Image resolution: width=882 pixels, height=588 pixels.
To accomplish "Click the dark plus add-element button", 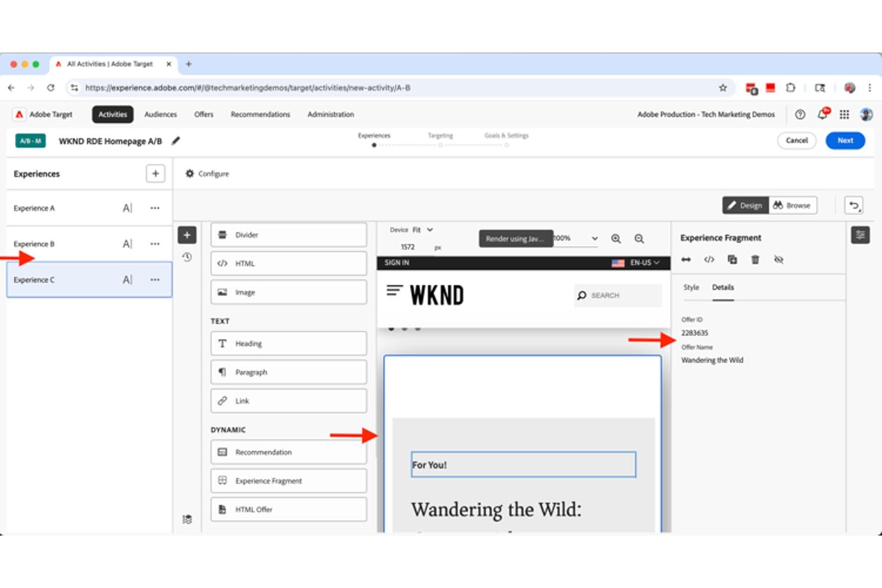I will point(187,235).
